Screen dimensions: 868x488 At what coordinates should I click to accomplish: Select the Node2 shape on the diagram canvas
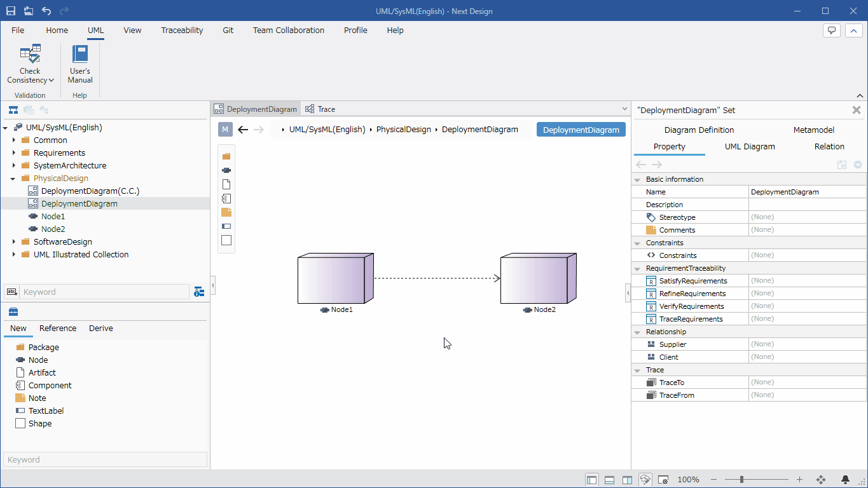pos(539,278)
